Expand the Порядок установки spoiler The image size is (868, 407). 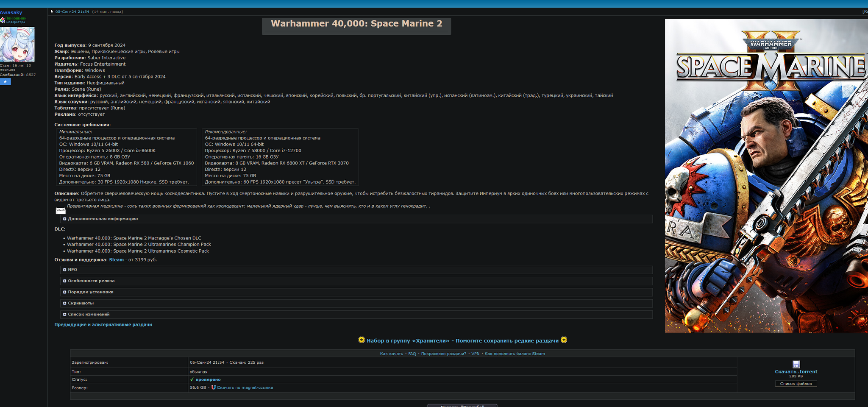[356, 292]
